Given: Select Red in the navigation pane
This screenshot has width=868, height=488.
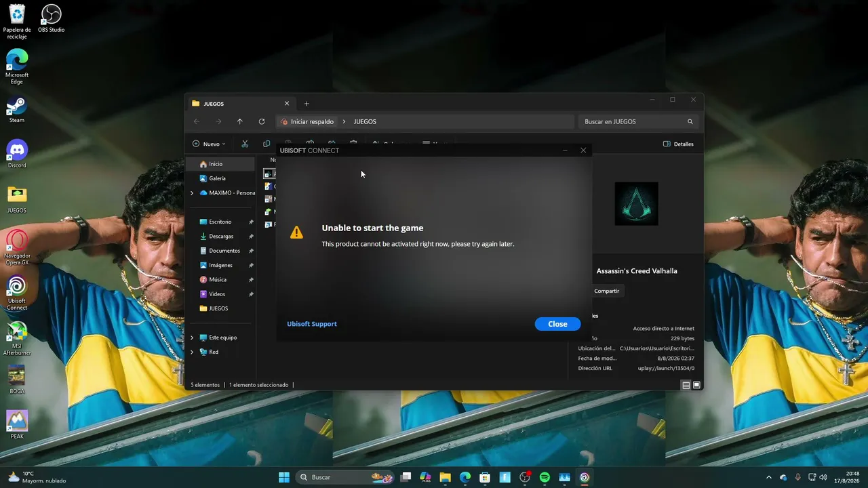Looking at the screenshot, I should [x=214, y=352].
